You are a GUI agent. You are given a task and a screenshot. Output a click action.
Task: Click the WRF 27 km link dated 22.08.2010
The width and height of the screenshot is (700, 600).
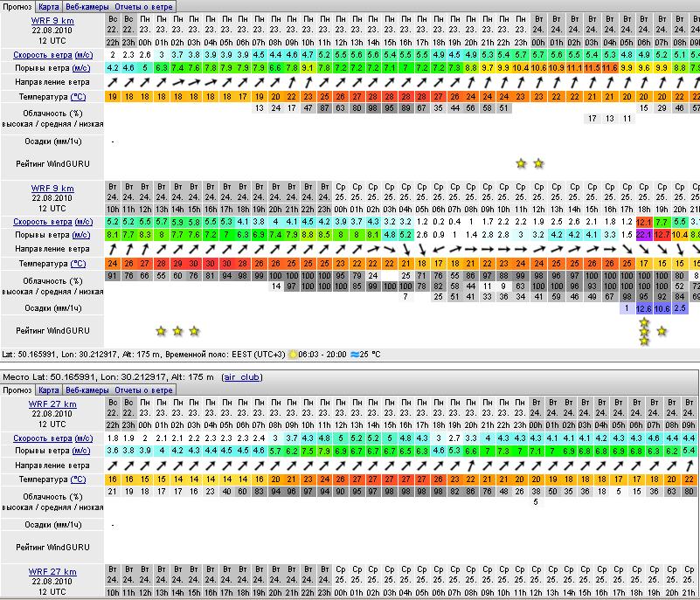coord(53,404)
